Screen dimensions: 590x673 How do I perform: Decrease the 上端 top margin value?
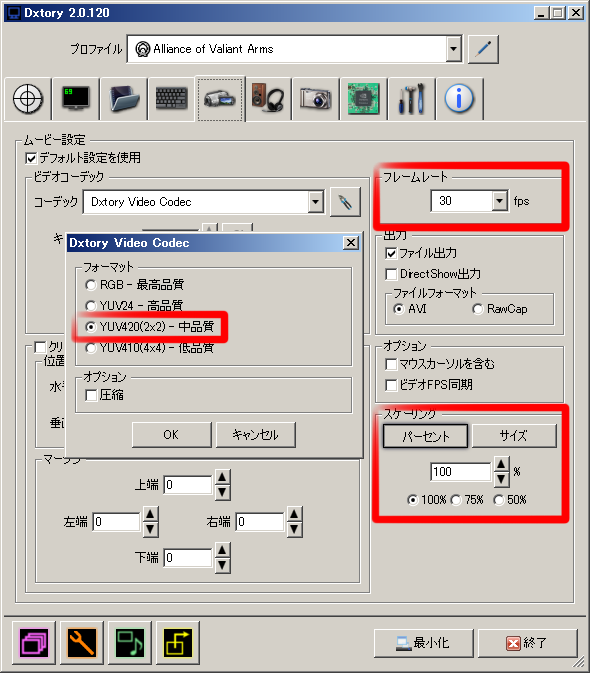[x=222, y=492]
